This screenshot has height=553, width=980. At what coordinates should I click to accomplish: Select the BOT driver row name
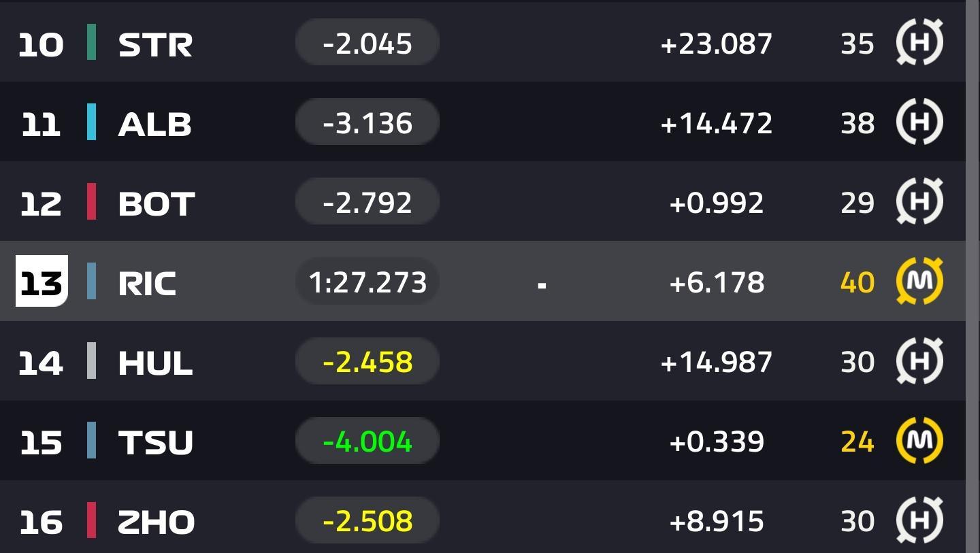[157, 203]
